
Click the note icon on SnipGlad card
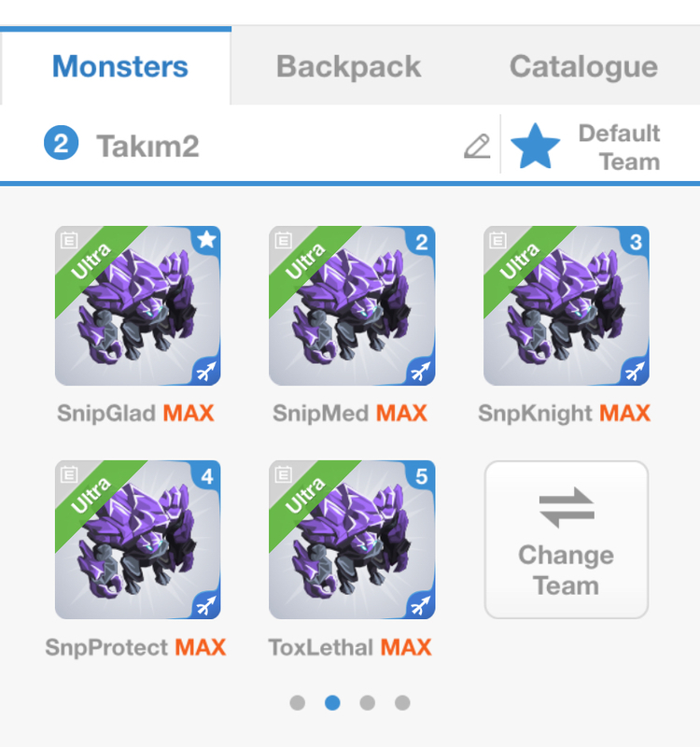pos(69,240)
